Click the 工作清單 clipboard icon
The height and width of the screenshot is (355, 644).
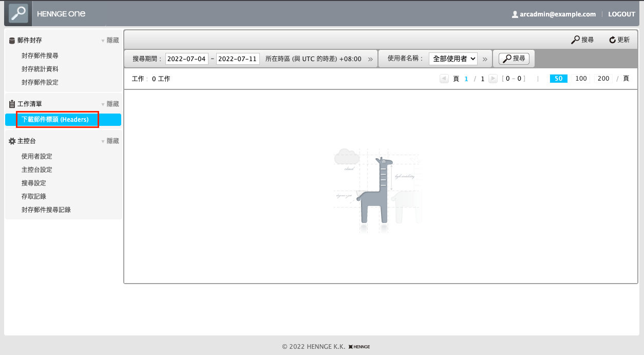tap(12, 104)
